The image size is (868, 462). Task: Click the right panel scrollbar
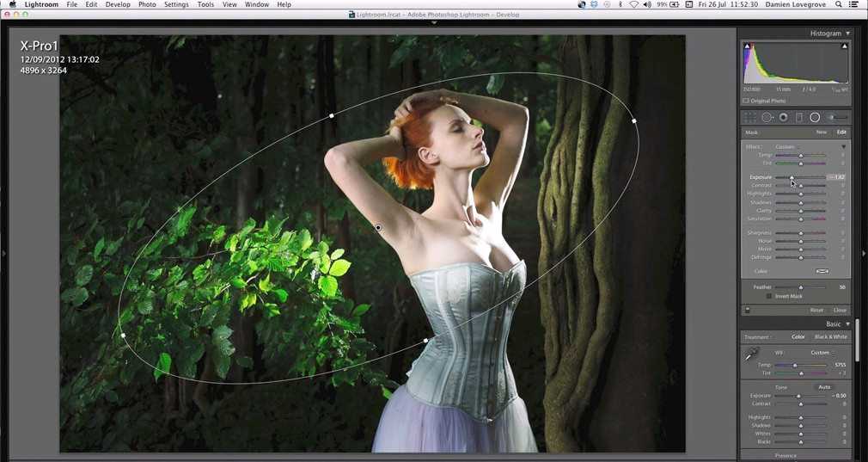coord(856,339)
